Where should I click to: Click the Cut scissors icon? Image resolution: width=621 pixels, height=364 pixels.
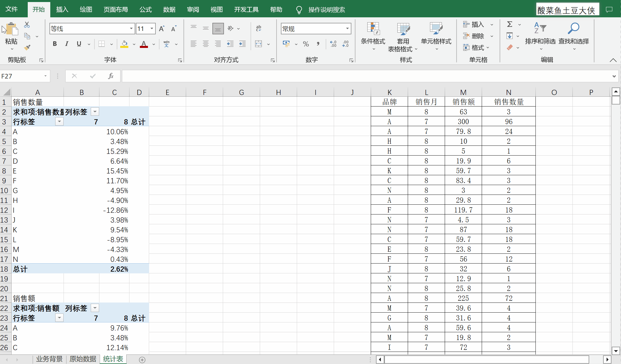pyautogui.click(x=27, y=25)
